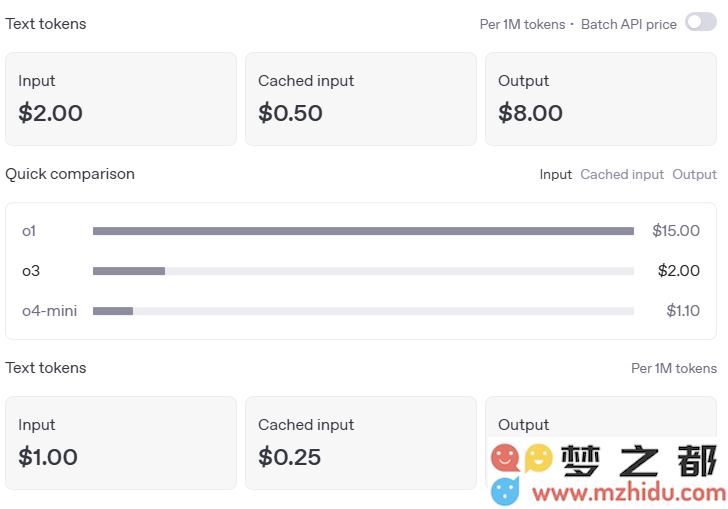Open the www.mzhidu.com watermark link

click(629, 492)
